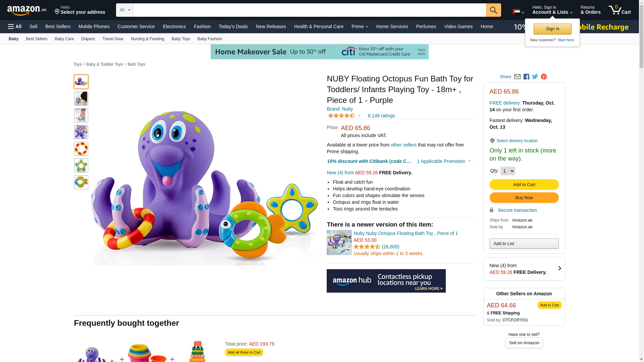Share product on Facebook

coord(526,77)
